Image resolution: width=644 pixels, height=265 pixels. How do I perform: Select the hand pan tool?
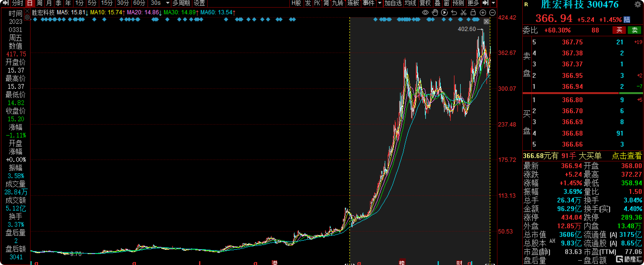[435, 12]
